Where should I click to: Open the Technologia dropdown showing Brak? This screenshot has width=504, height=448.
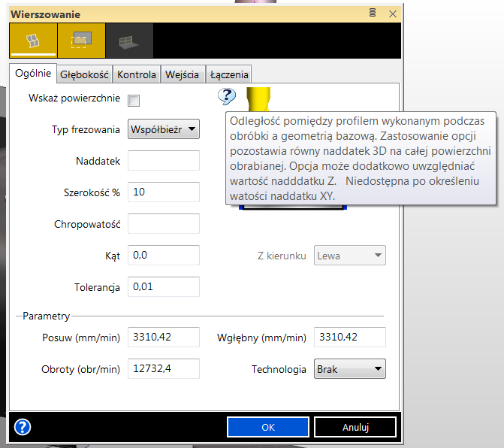(x=350, y=368)
